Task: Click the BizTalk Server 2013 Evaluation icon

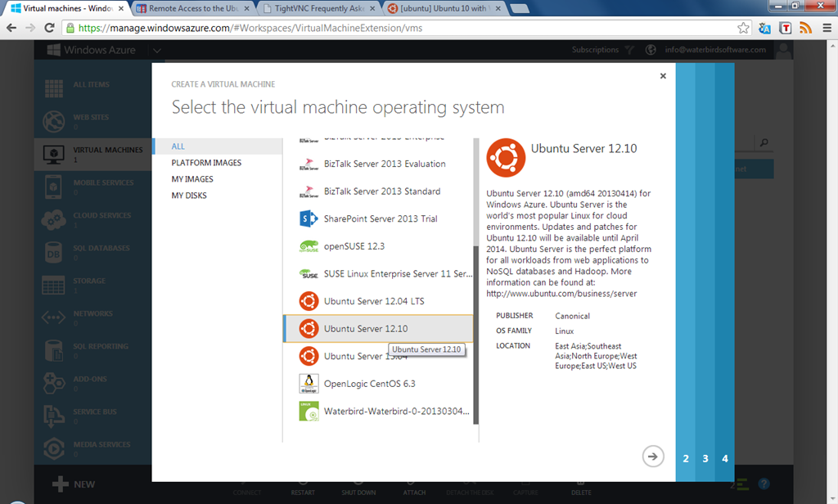Action: (x=309, y=164)
